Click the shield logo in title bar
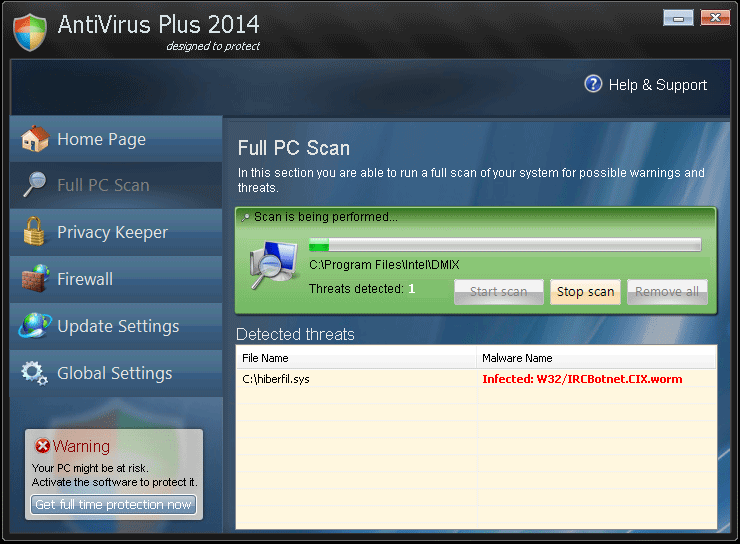This screenshot has width=740, height=544. [30, 31]
